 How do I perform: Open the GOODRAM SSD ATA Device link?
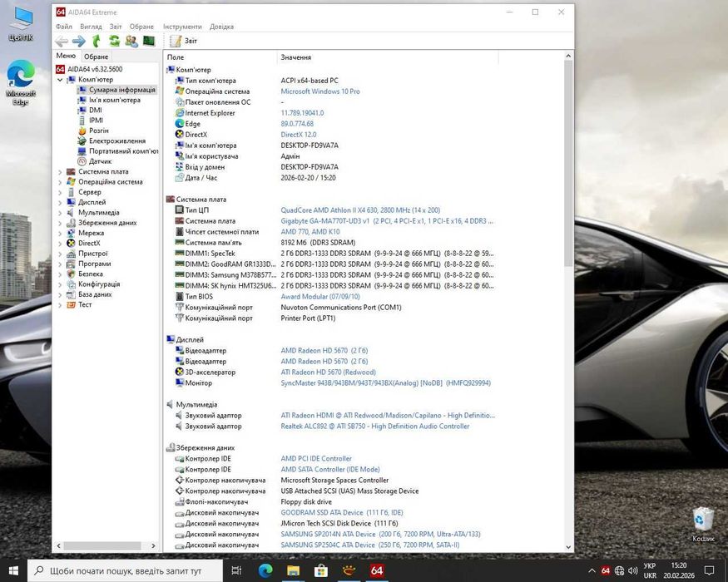[x=342, y=512]
